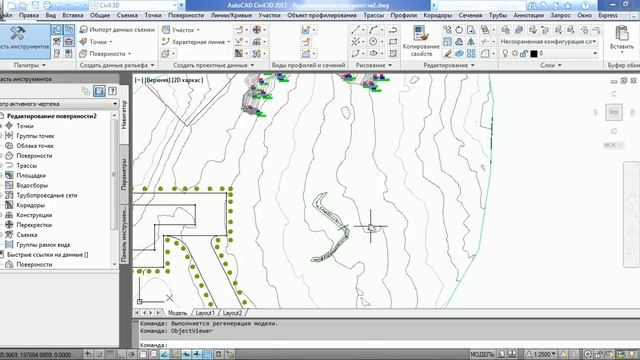Switch to the Параметры vertical tab
This screenshot has width=640, height=360.
tap(124, 174)
